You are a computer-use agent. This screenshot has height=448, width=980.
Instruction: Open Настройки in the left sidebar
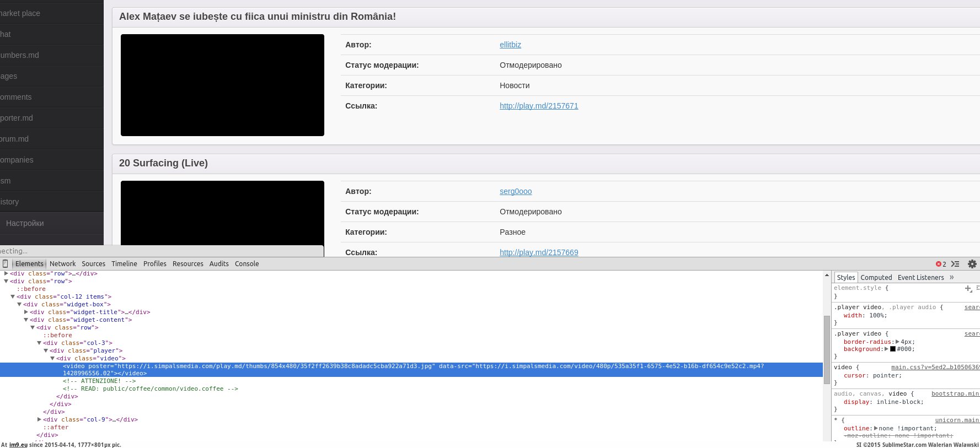click(25, 223)
